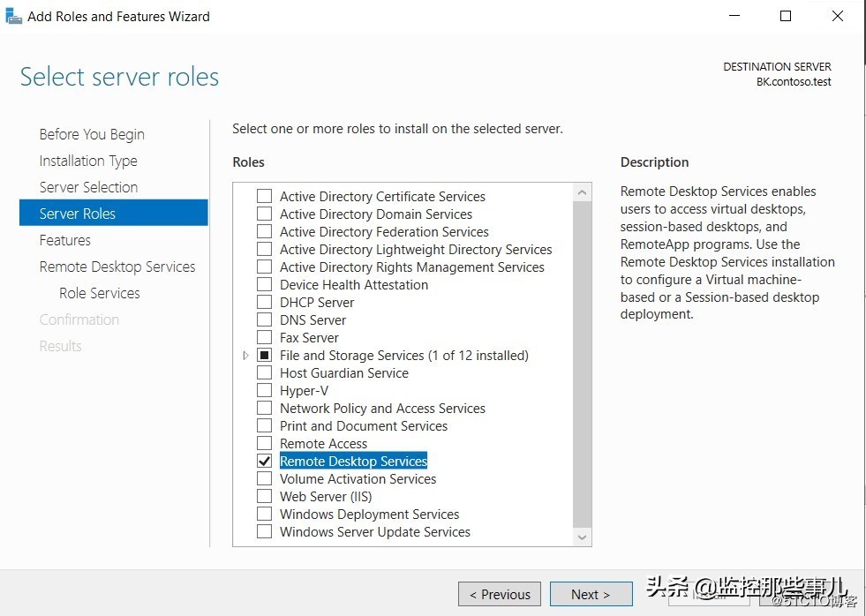Jump to Role Services step
The image size is (866, 616).
100,293
